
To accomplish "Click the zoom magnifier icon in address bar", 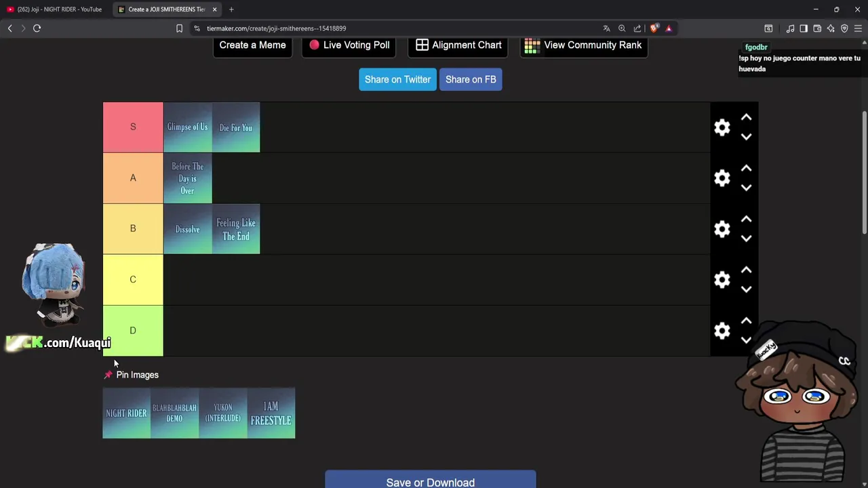I will click(622, 28).
